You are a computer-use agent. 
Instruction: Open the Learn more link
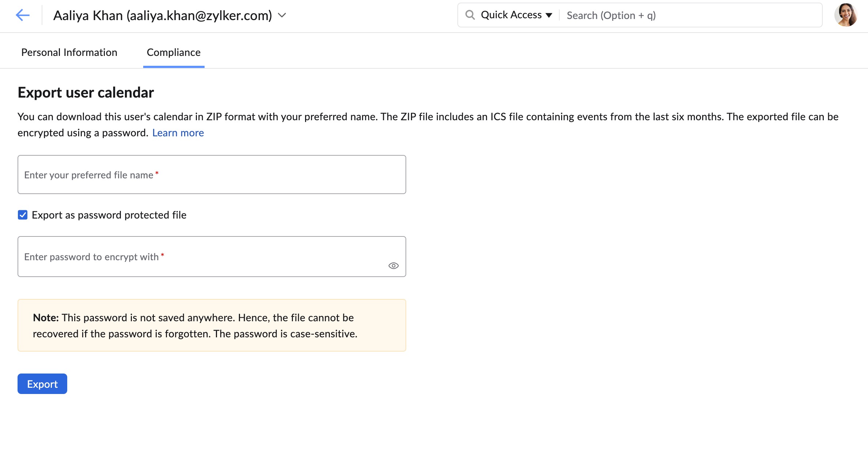click(x=178, y=133)
